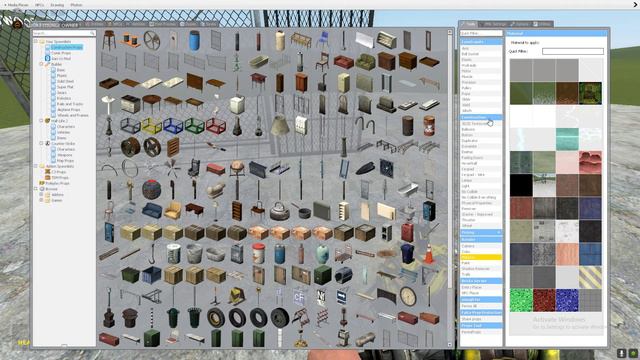Viewport: 640px width, 360px height.
Task: Spawn the metal kettle prop
Action: pyautogui.click(x=280, y=211)
